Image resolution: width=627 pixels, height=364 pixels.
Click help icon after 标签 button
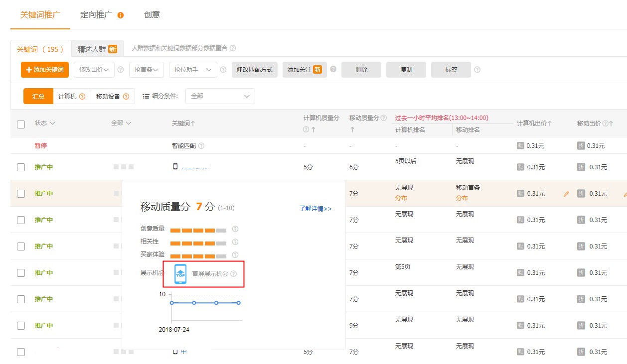click(477, 70)
